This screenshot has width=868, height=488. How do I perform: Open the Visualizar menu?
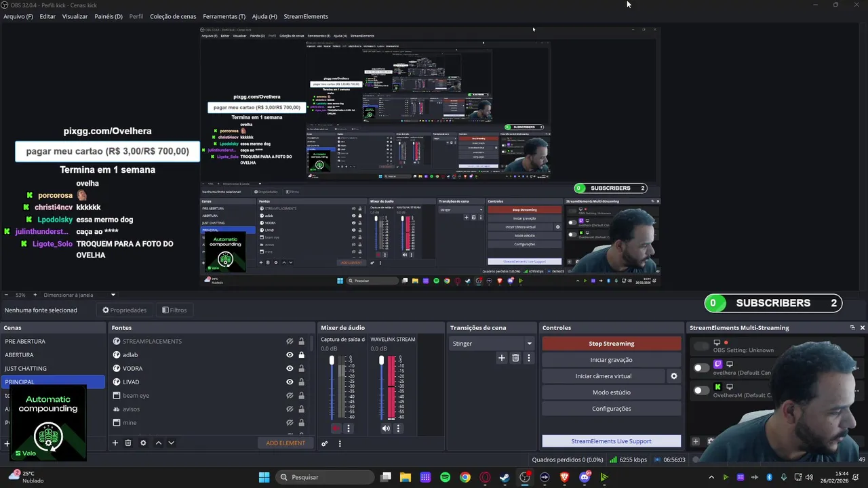point(75,16)
